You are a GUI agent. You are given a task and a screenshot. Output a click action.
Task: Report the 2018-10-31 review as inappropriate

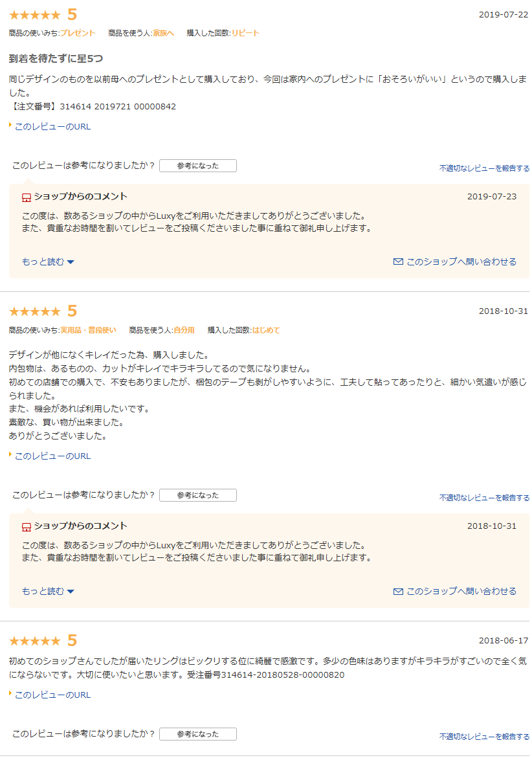coord(484,497)
